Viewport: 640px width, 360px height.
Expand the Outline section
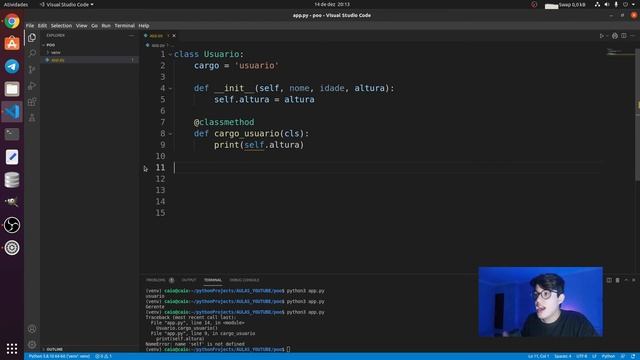tap(54, 349)
